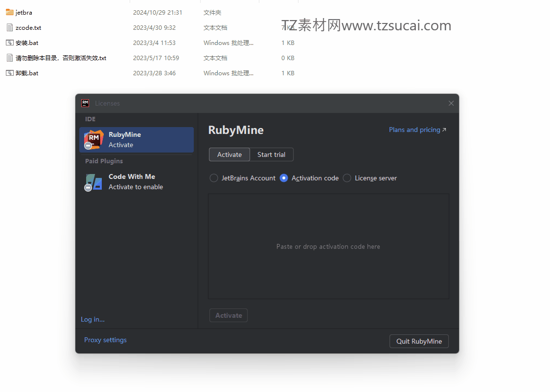Screen dimensions: 550x392
Task: Open the Plans and pricing link
Action: 417,130
